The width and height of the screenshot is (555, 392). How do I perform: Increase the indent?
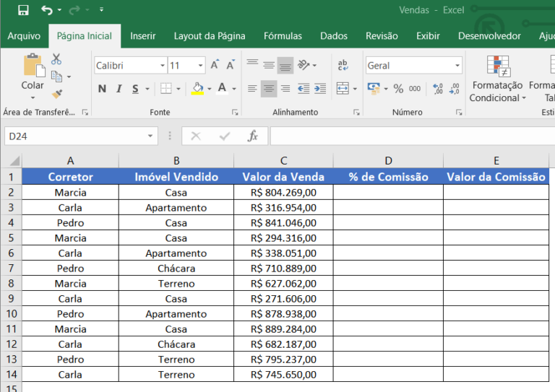point(320,89)
